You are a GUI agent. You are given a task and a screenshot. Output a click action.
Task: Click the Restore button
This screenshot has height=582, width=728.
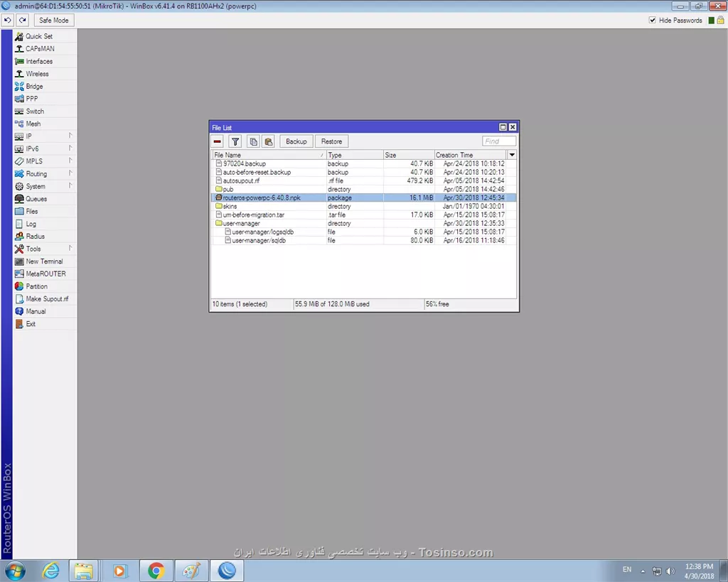[x=331, y=141]
